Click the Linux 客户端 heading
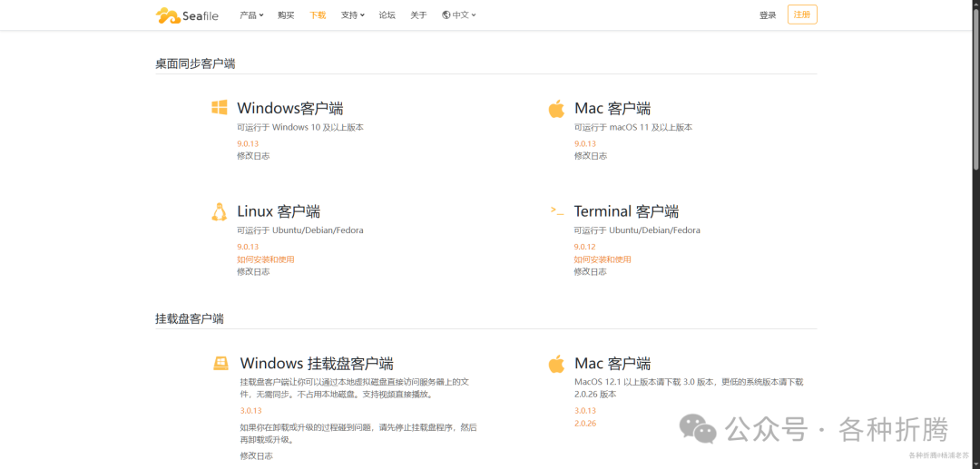Image resolution: width=980 pixels, height=469 pixels. 279,211
